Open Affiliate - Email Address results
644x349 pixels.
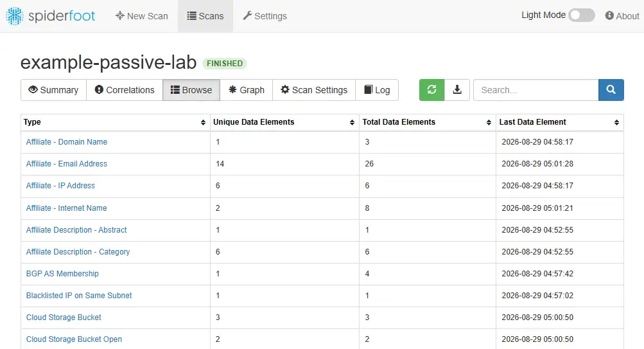[x=67, y=164]
